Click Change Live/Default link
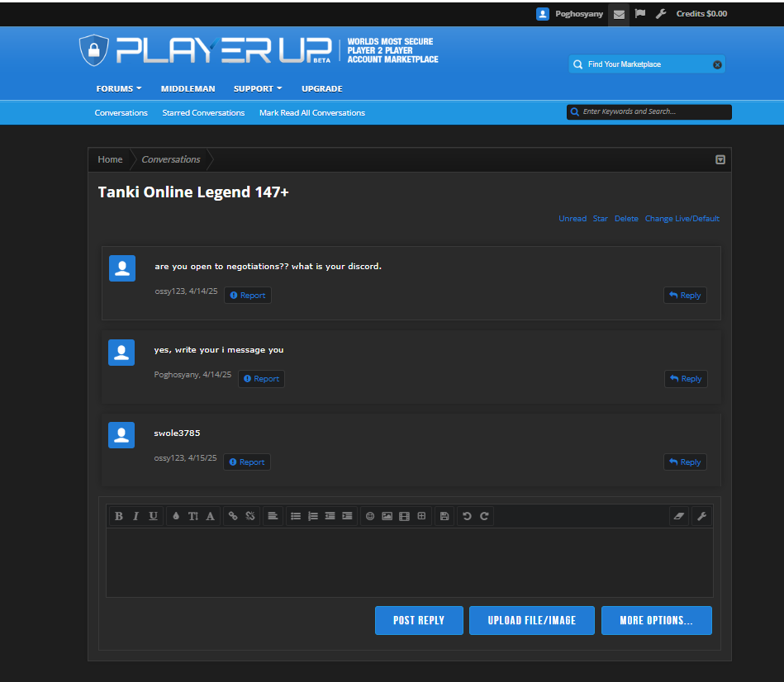This screenshot has width=784, height=682. coord(682,218)
